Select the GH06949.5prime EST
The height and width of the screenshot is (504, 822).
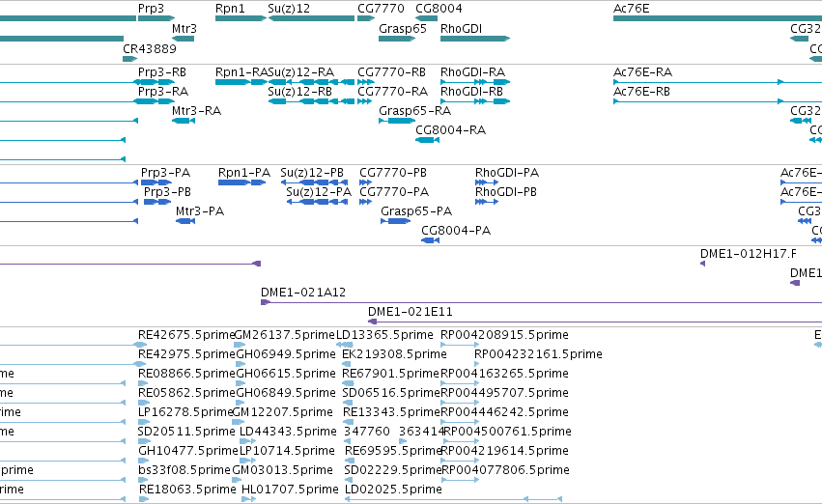(x=241, y=364)
